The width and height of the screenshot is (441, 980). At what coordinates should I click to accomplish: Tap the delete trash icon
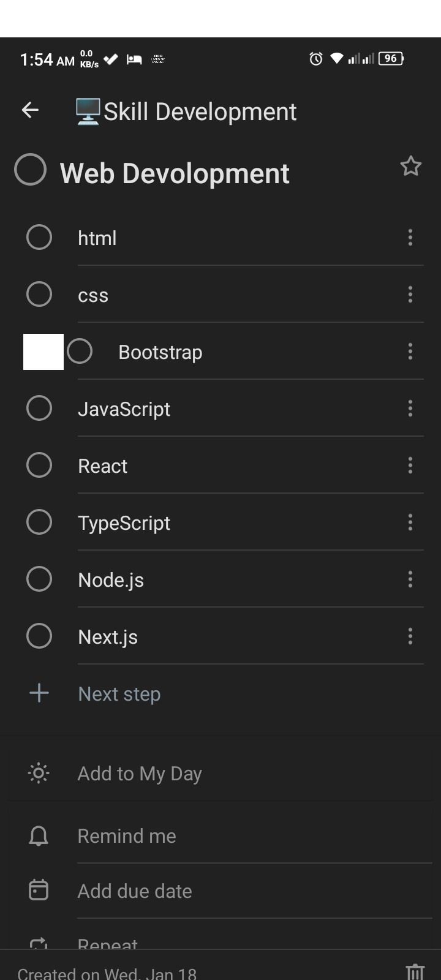[x=415, y=971]
